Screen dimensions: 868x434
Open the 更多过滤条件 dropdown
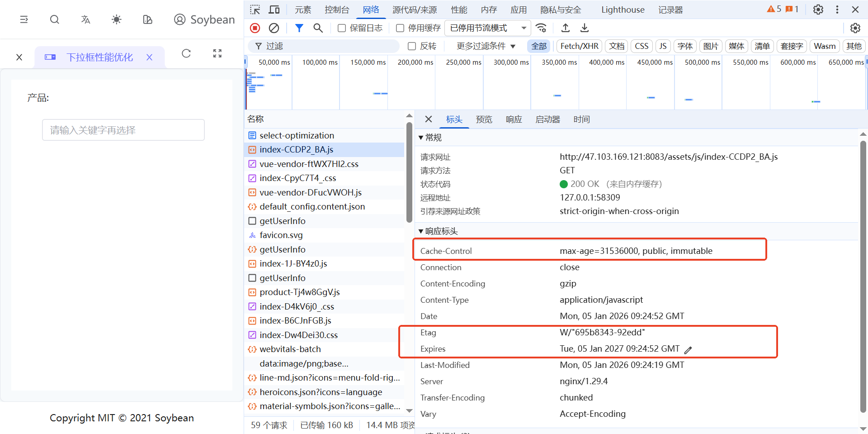pos(484,46)
